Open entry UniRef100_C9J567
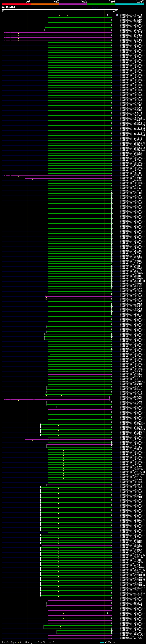Image resolution: width=146 pixels, height=644 pixels. [131, 550]
